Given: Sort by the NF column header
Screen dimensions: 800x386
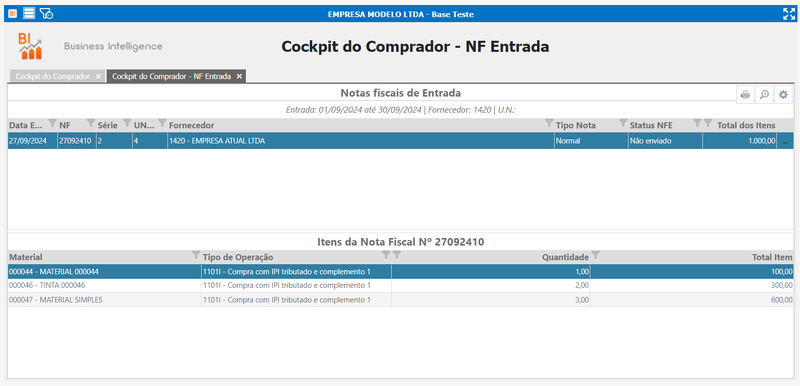Looking at the screenshot, I should tap(65, 125).
